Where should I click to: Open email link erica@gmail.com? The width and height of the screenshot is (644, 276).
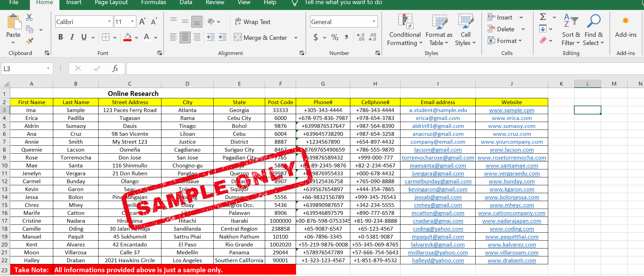438,118
